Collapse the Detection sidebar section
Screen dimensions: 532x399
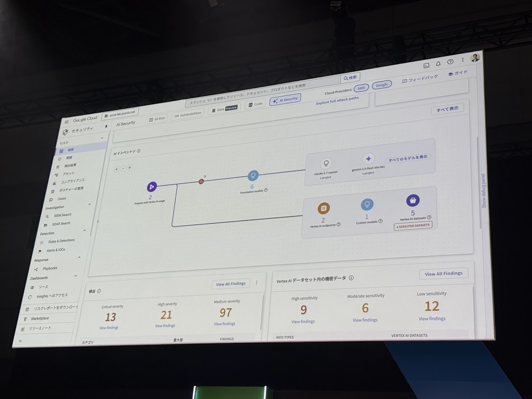tap(85, 231)
